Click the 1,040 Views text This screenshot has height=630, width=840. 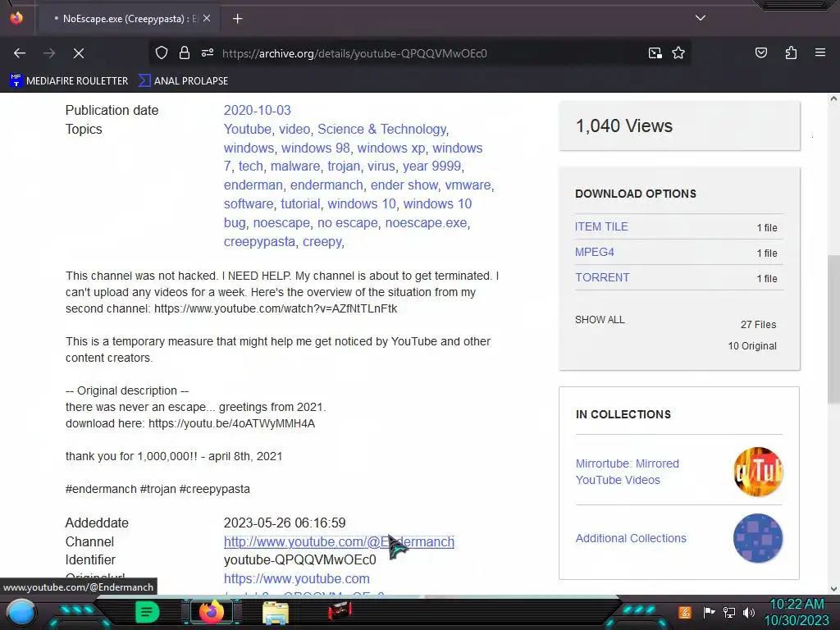(x=623, y=126)
